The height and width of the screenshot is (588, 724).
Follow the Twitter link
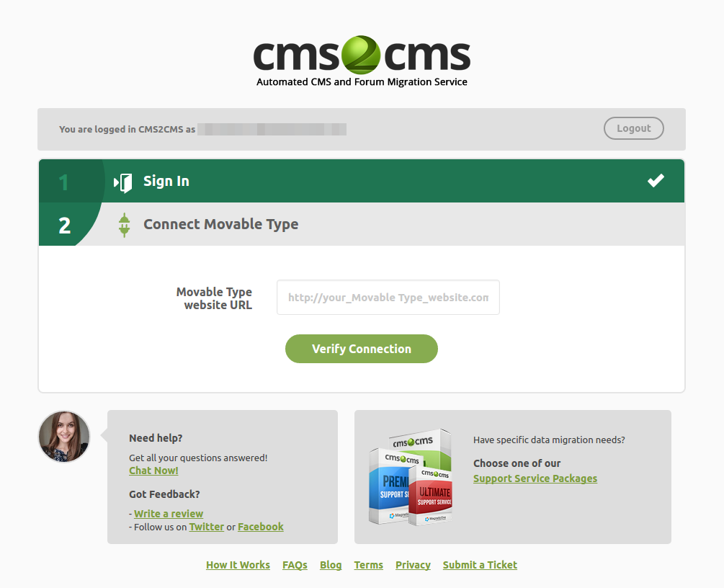click(x=207, y=527)
